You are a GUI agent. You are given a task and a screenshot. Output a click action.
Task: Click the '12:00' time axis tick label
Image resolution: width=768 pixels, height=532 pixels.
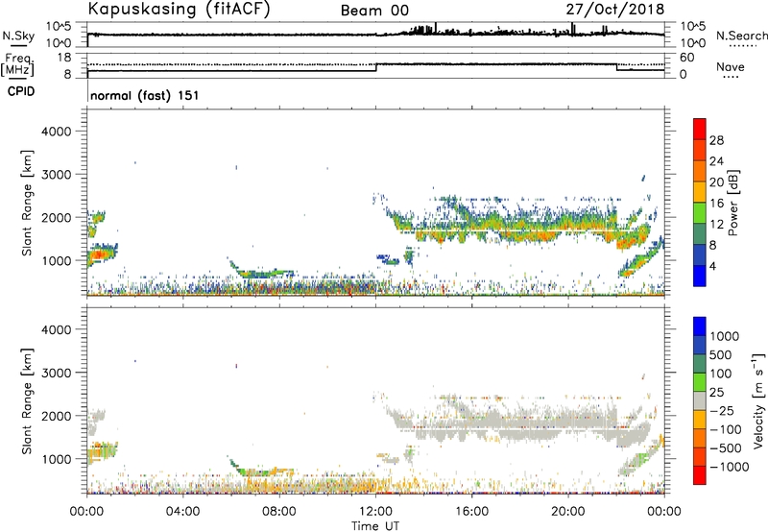point(375,512)
